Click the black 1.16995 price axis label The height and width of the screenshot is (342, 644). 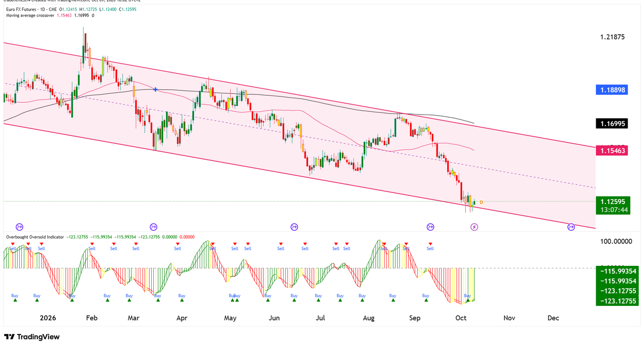[x=612, y=124]
